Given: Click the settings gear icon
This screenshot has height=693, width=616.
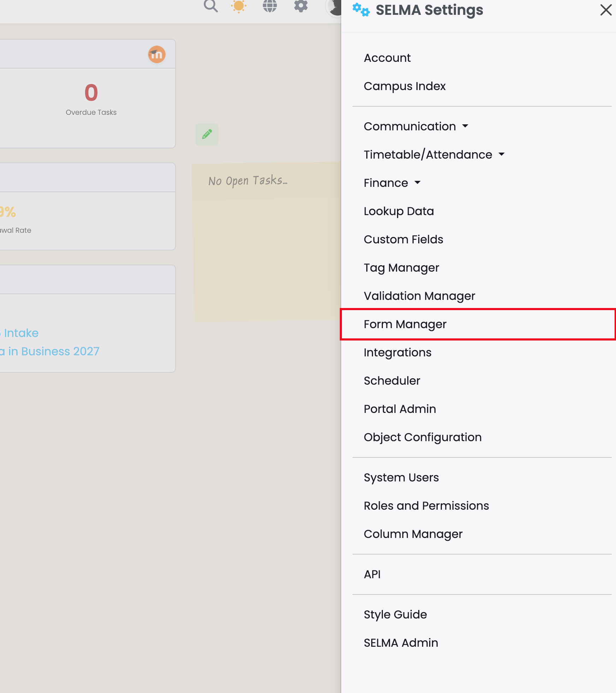Looking at the screenshot, I should tap(301, 6).
